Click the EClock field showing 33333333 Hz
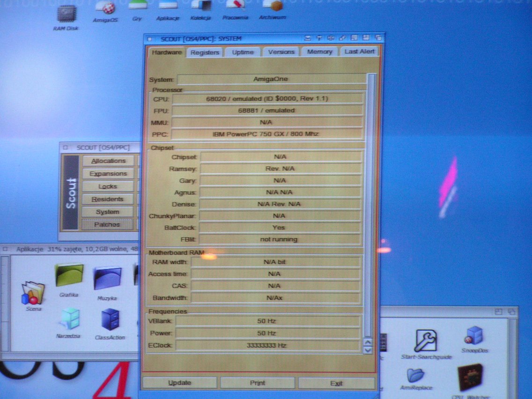532x399 pixels. tap(267, 346)
